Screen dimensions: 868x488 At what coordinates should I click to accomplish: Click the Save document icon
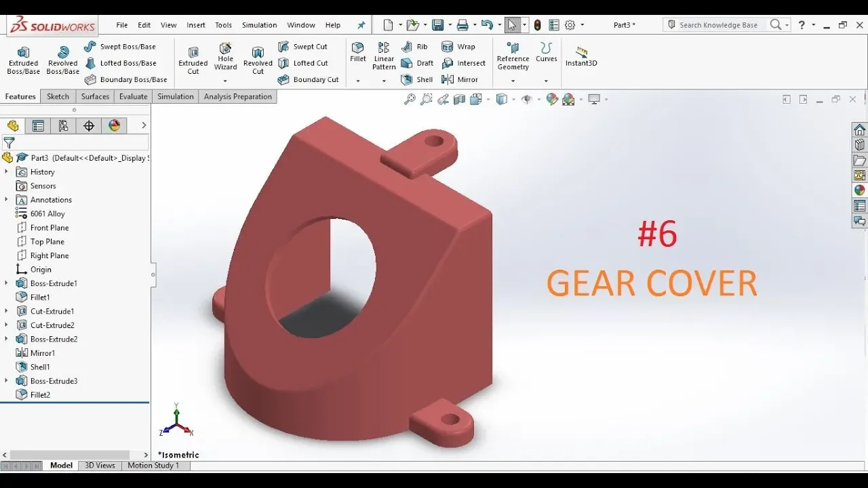click(437, 25)
